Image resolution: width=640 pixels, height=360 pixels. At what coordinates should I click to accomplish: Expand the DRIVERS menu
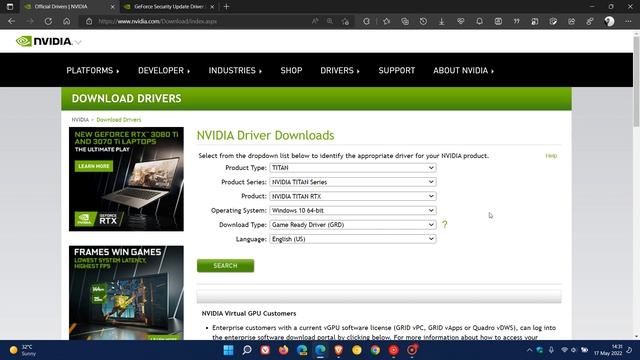pyautogui.click(x=340, y=71)
